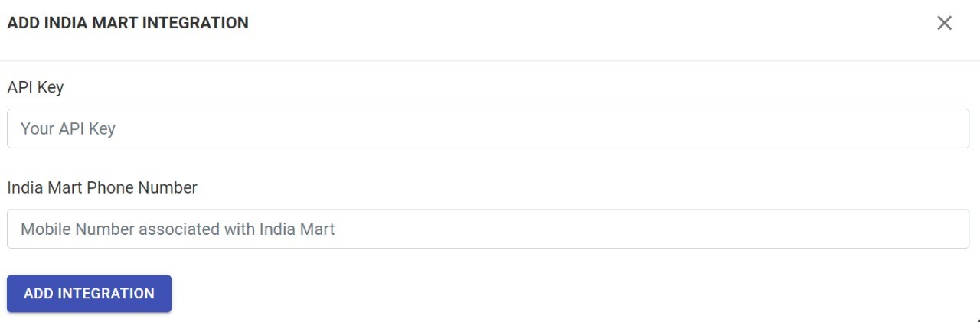Image resolution: width=980 pixels, height=322 pixels.
Task: Click 'Mobile Number associated with India Mart' placeholder
Action: tap(178, 229)
